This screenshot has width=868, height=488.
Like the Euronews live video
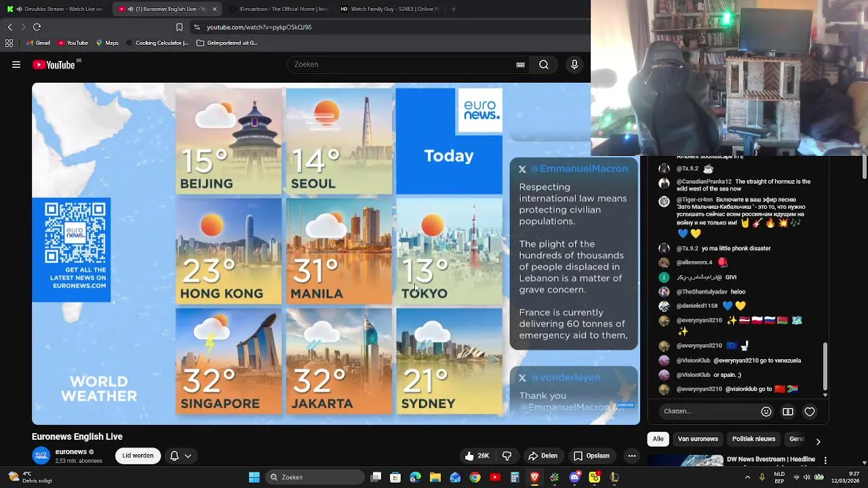point(477,456)
